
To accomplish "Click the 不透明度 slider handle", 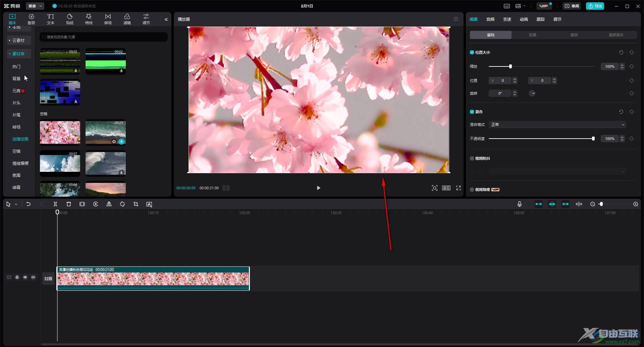I will click(x=593, y=139).
